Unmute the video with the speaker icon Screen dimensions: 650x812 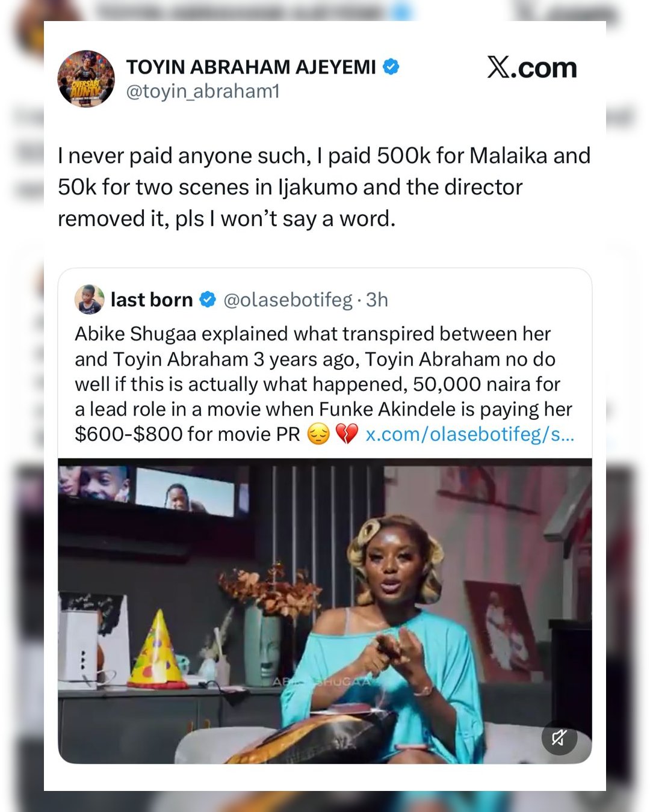tap(559, 737)
